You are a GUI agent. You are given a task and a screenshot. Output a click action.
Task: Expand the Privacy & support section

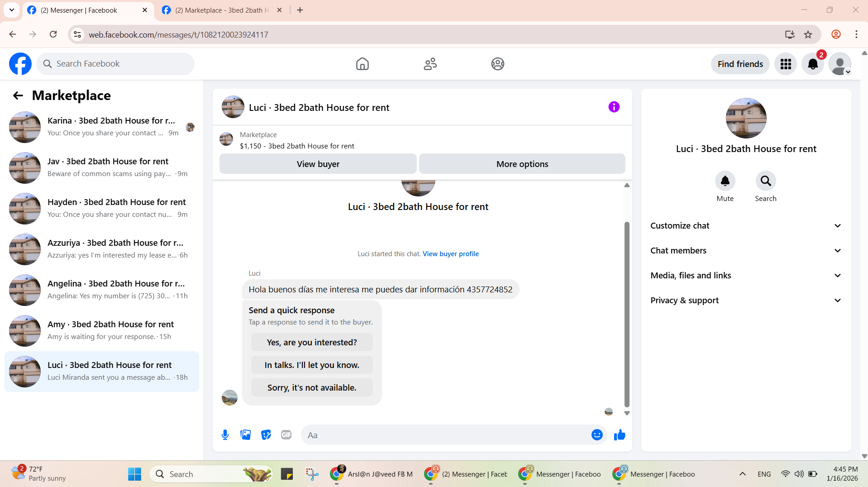click(x=746, y=300)
